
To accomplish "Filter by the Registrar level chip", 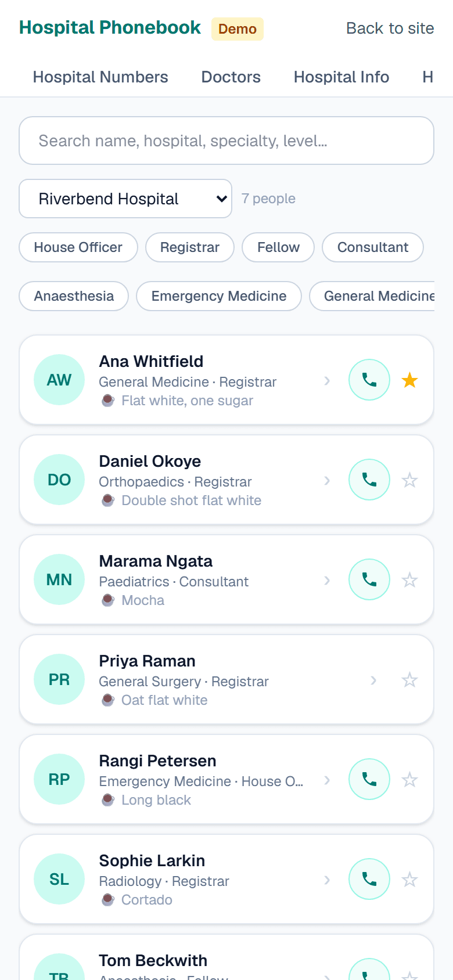I will pyautogui.click(x=190, y=247).
